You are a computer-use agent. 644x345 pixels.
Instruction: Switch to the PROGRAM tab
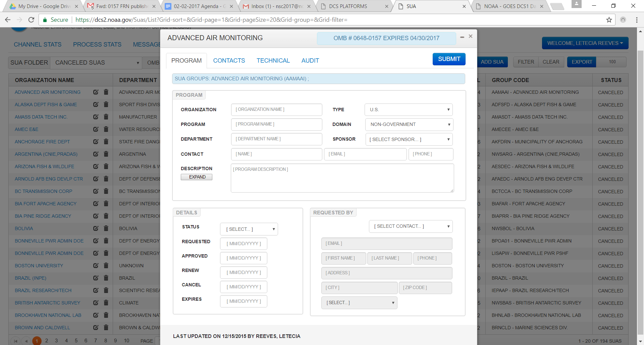click(x=186, y=61)
